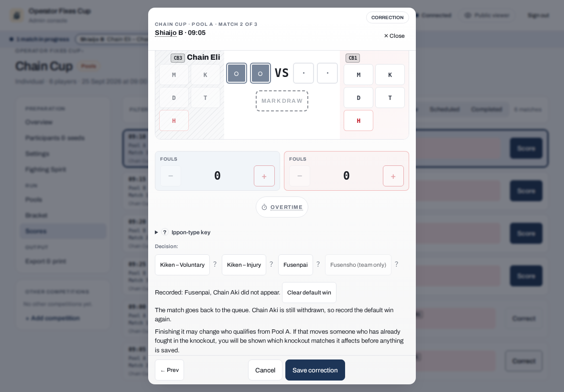The height and width of the screenshot is (392, 564).
Task: Open Public viewer in background header
Action: pos(488,15)
